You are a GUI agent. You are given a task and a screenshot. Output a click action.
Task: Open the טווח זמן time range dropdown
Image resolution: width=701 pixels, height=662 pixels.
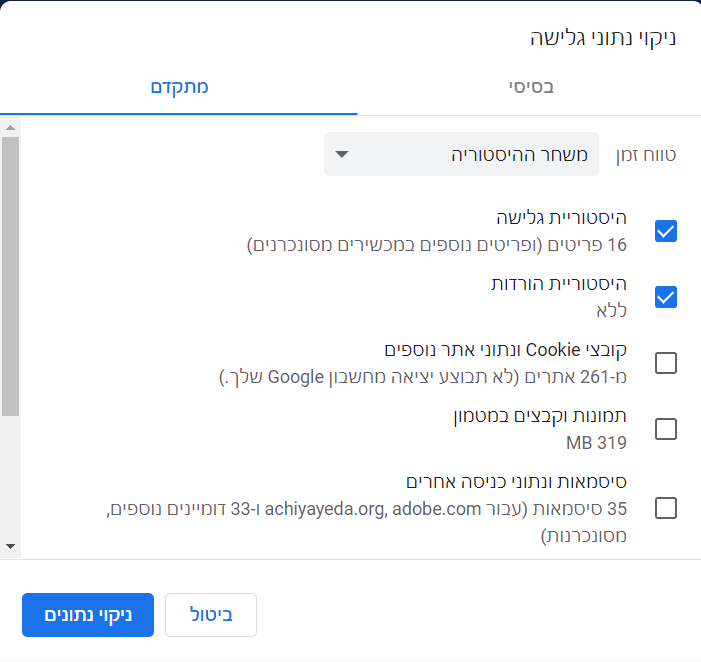[461, 154]
